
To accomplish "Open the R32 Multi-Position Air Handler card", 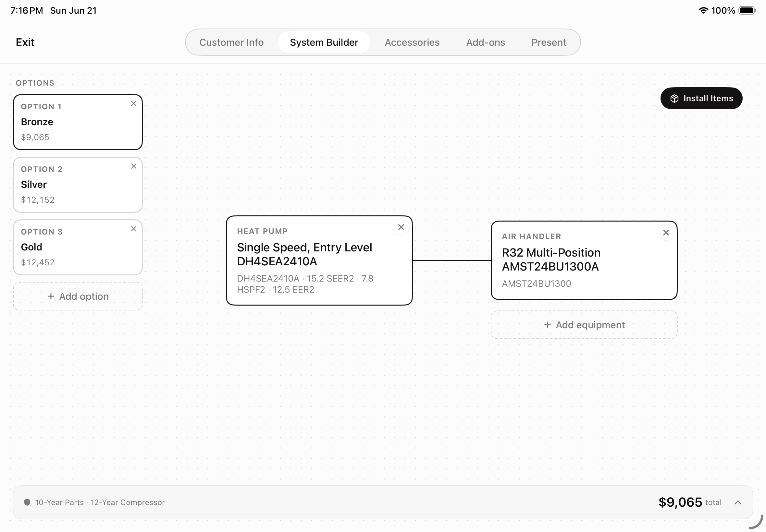I will tap(584, 261).
